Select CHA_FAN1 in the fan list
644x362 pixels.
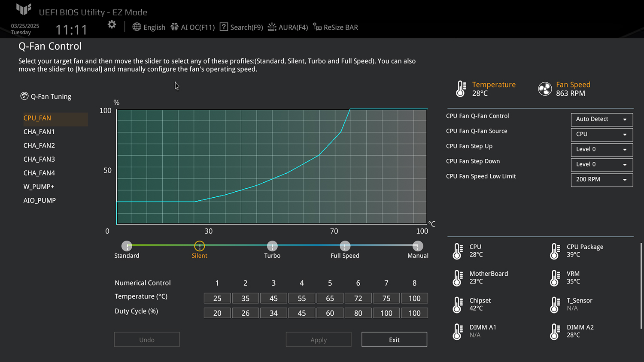(x=39, y=132)
